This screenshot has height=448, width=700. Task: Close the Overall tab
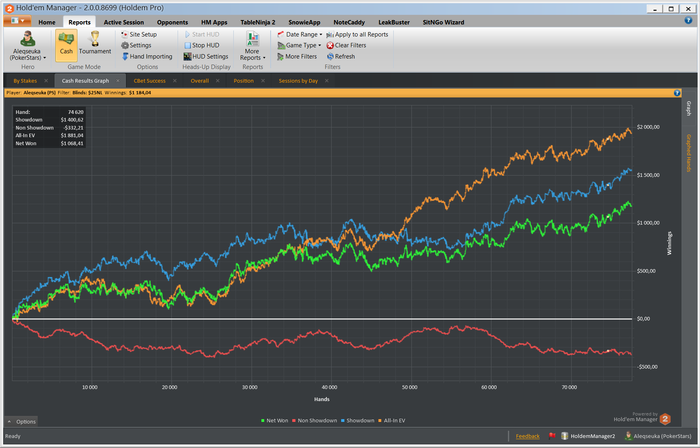click(x=217, y=81)
